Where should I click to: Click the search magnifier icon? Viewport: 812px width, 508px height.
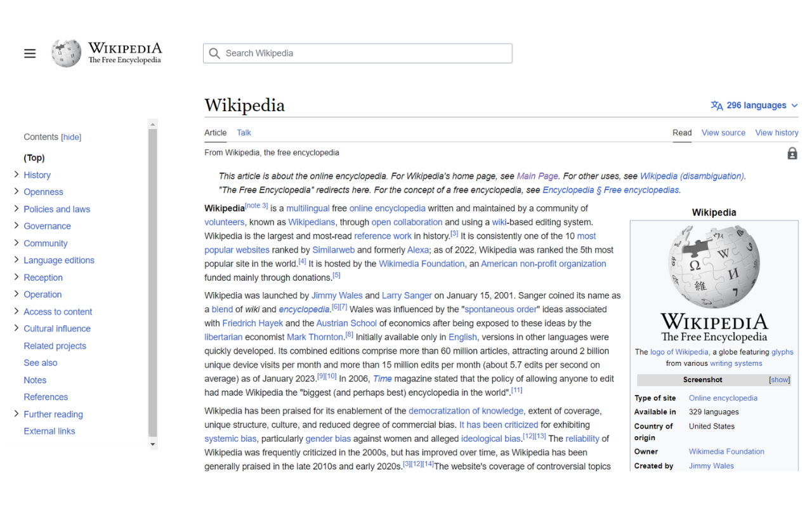tap(214, 53)
